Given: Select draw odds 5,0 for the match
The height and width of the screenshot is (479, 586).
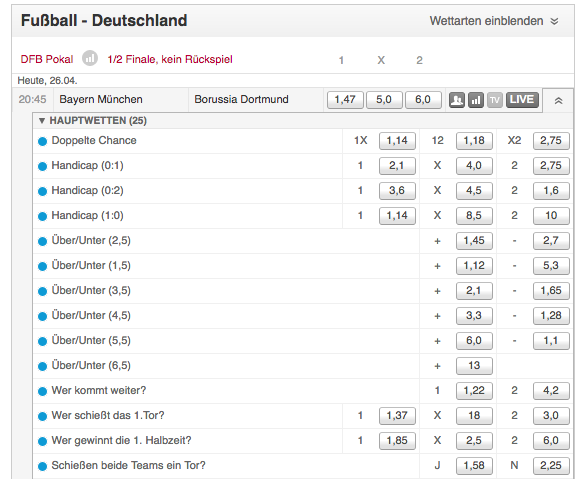Looking at the screenshot, I should pos(384,100).
